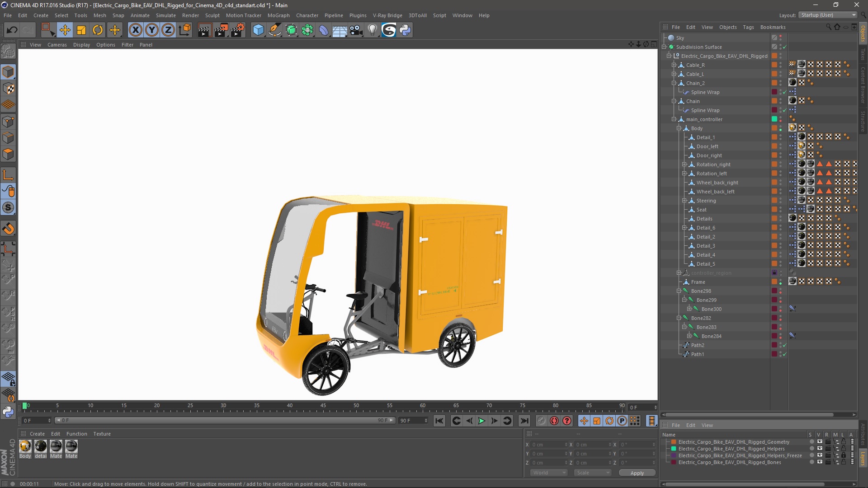Open the viewport Cameras menu

tap(57, 45)
